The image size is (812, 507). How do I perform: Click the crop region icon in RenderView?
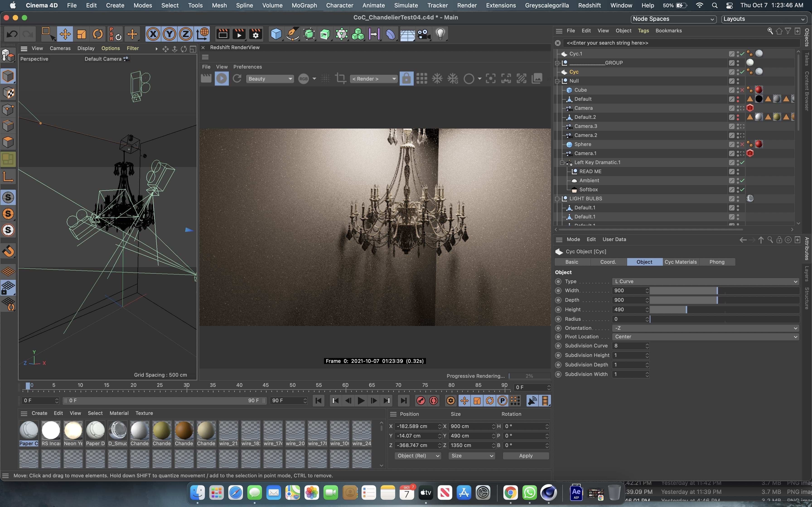341,79
